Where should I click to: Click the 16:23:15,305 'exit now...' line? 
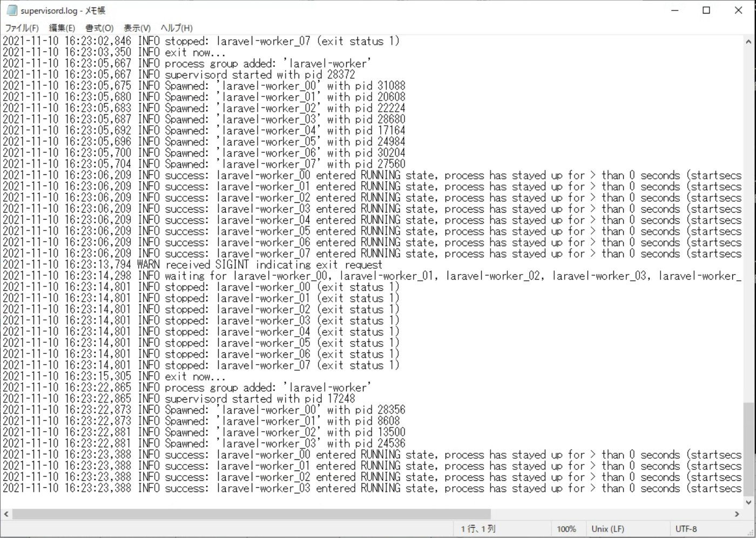tap(114, 377)
